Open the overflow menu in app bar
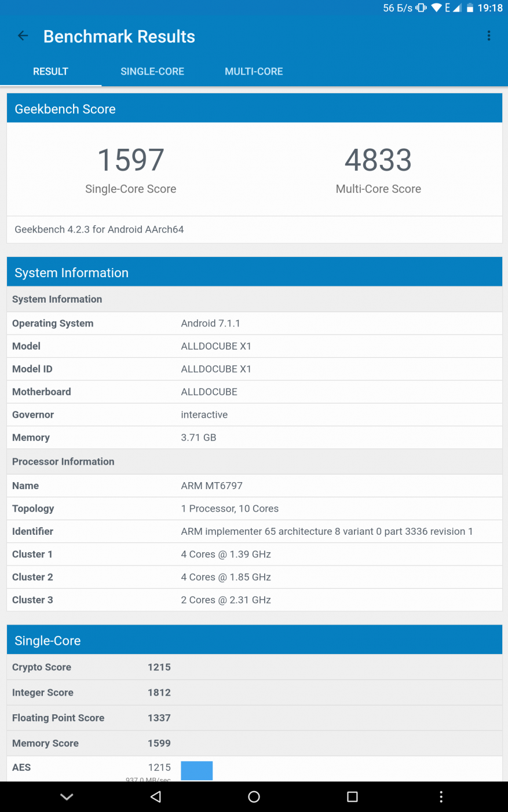Viewport: 508px width, 812px height. 489,36
